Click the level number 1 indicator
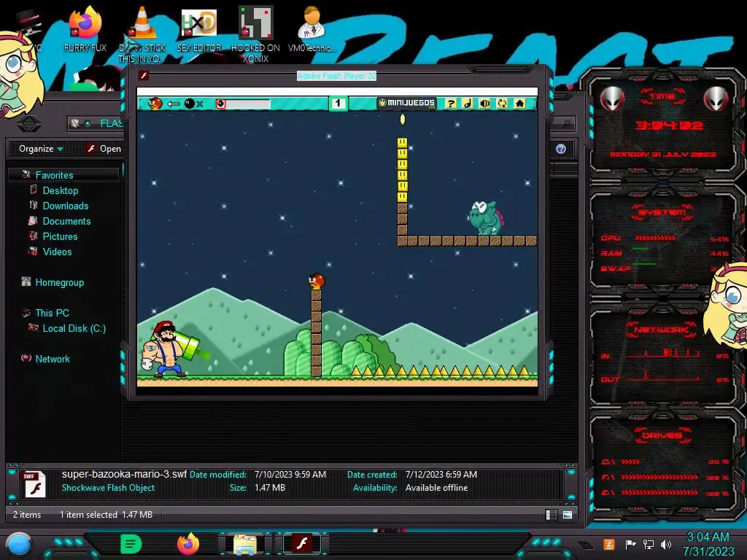 [x=338, y=103]
